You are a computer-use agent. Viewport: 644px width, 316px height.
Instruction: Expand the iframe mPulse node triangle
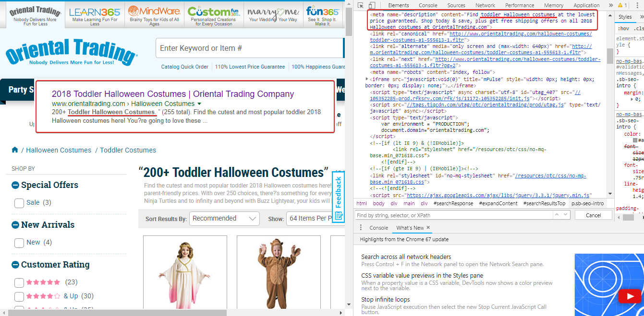pyautogui.click(x=367, y=79)
